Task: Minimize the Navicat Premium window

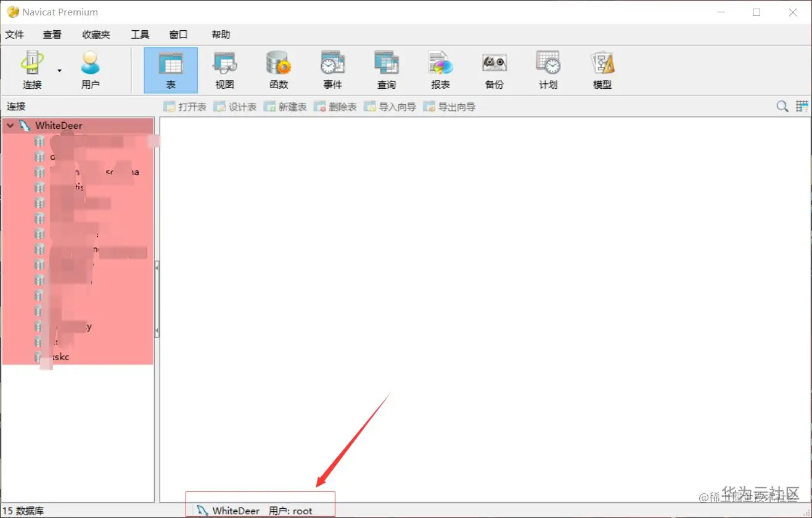Action: click(720, 12)
